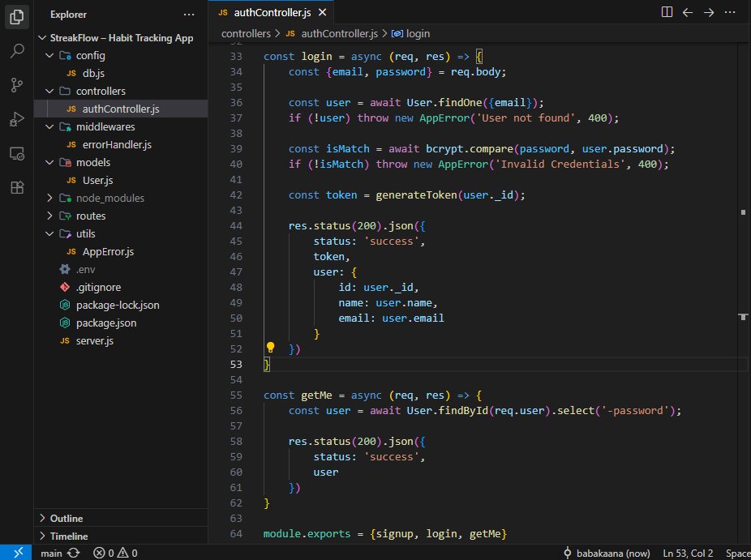Image resolution: width=751 pixels, height=560 pixels.
Task: Open the Extensions view
Action: (17, 188)
